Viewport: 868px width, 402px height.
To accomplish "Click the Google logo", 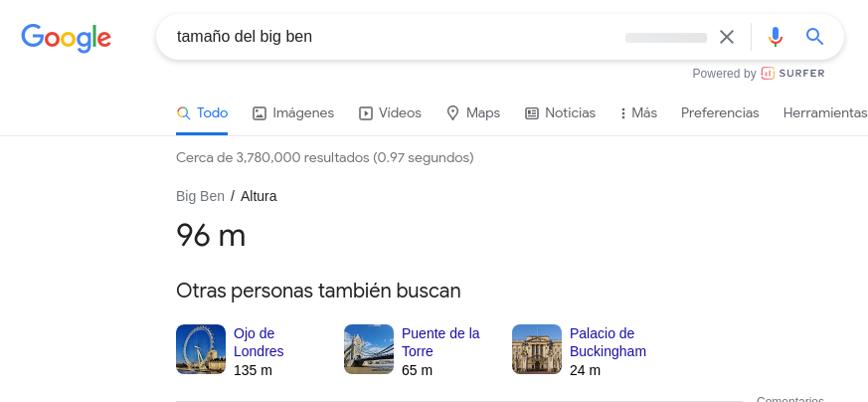I will point(66,38).
